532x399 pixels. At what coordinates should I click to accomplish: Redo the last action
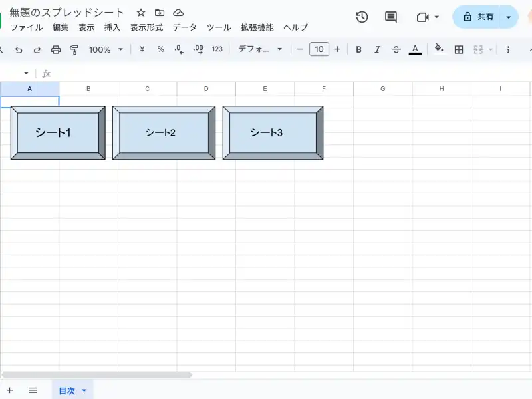tap(37, 49)
